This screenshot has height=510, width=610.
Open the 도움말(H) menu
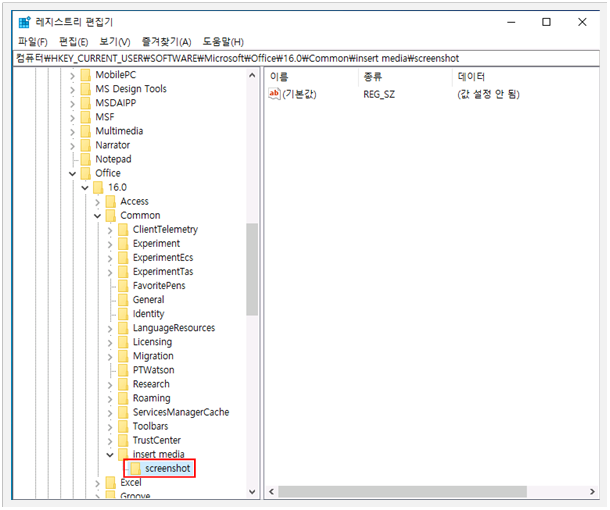(223, 42)
